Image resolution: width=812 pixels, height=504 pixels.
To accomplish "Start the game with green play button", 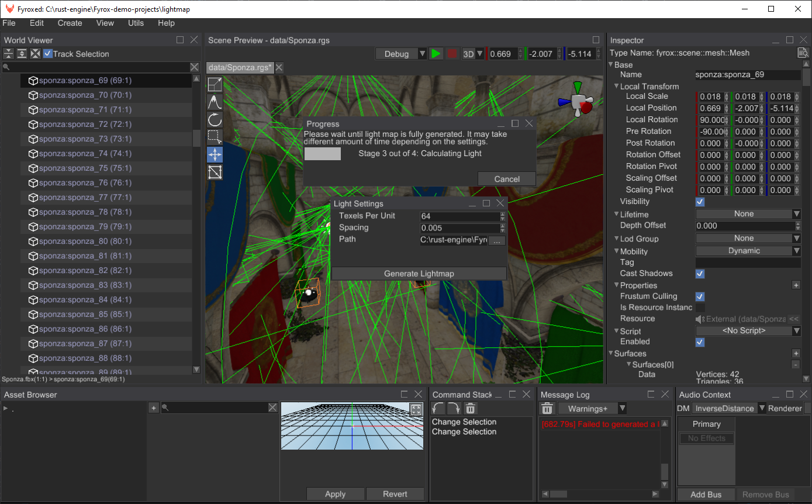I will point(436,54).
